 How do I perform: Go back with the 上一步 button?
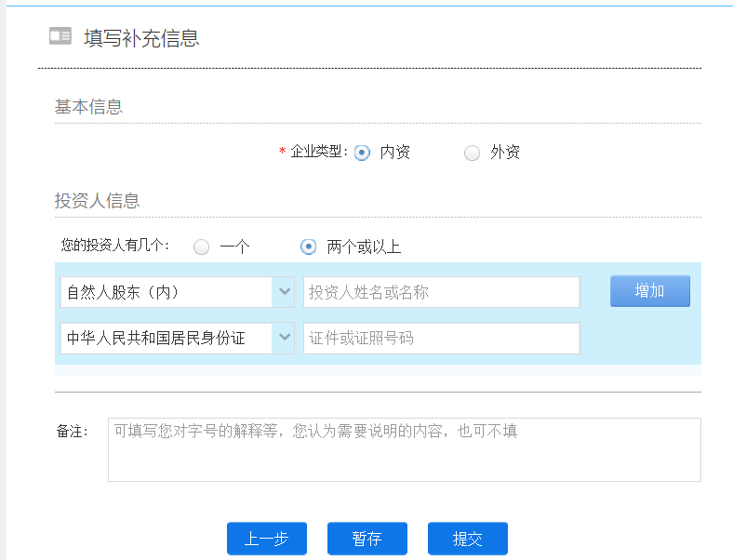click(x=266, y=539)
